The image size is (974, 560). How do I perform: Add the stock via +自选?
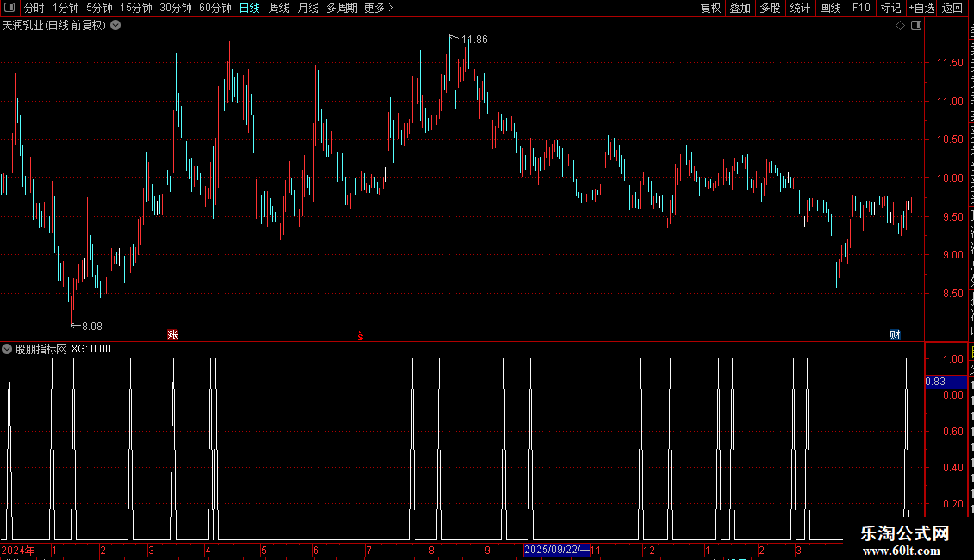[921, 8]
